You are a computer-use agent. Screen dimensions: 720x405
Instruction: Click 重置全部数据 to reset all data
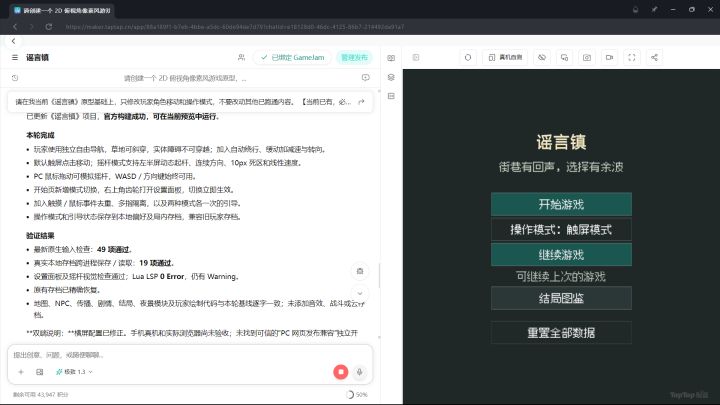point(561,332)
